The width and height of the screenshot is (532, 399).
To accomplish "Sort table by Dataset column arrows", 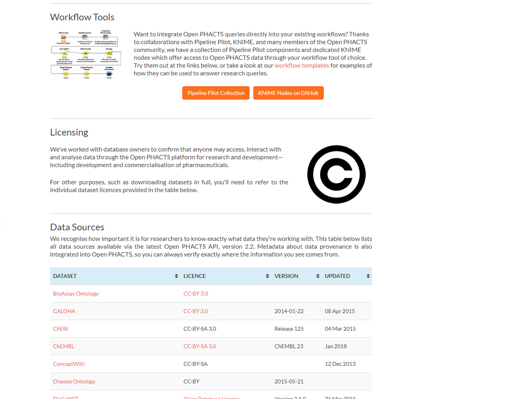I will coord(176,276).
